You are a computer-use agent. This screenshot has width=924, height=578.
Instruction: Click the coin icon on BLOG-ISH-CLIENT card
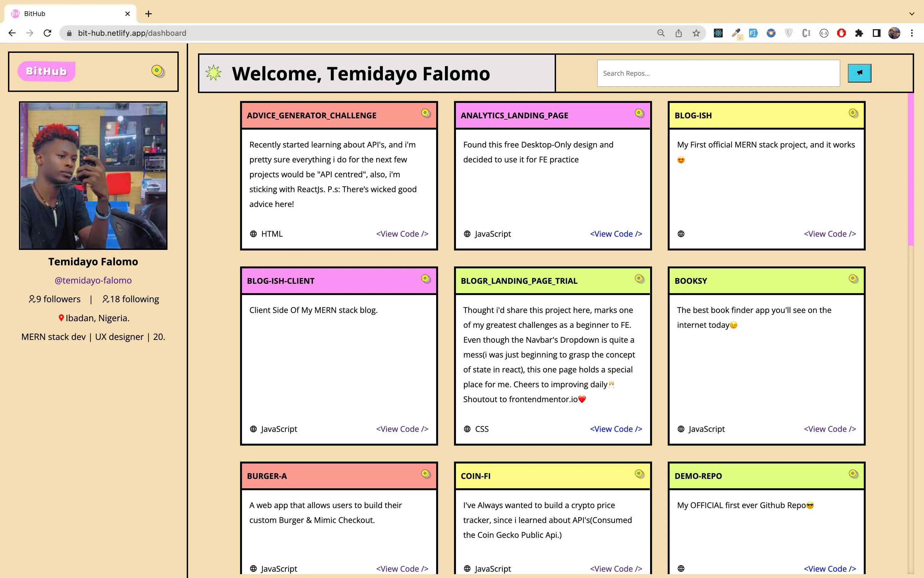tap(425, 279)
